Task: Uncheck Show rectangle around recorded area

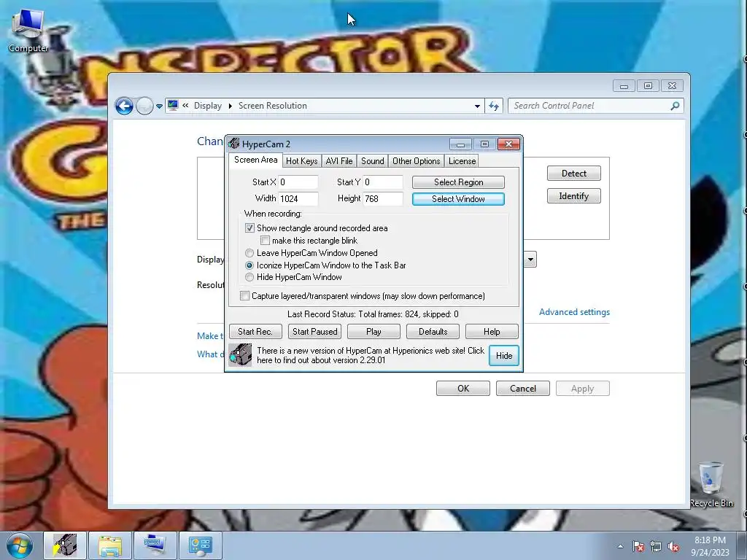Action: click(x=249, y=228)
